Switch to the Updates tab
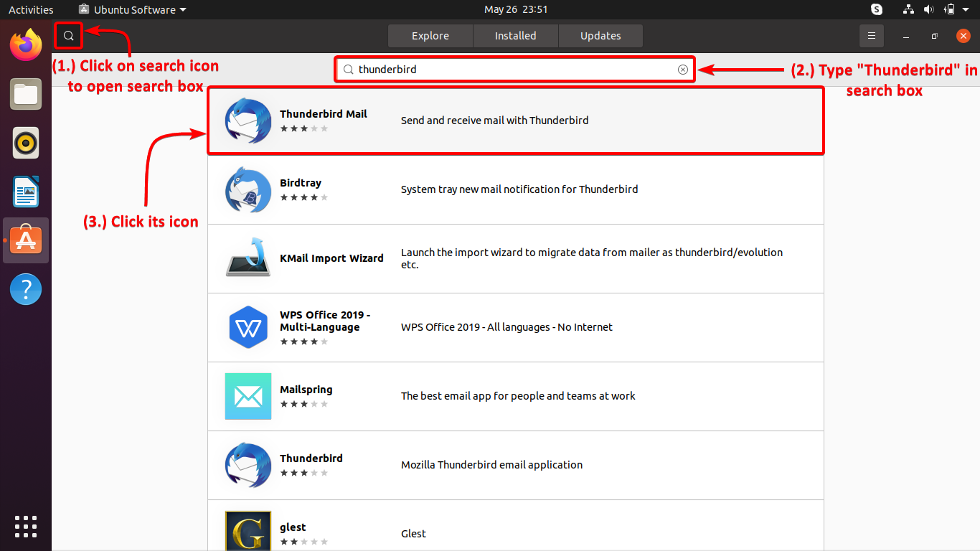Screen dimensions: 980x551 [x=600, y=35]
